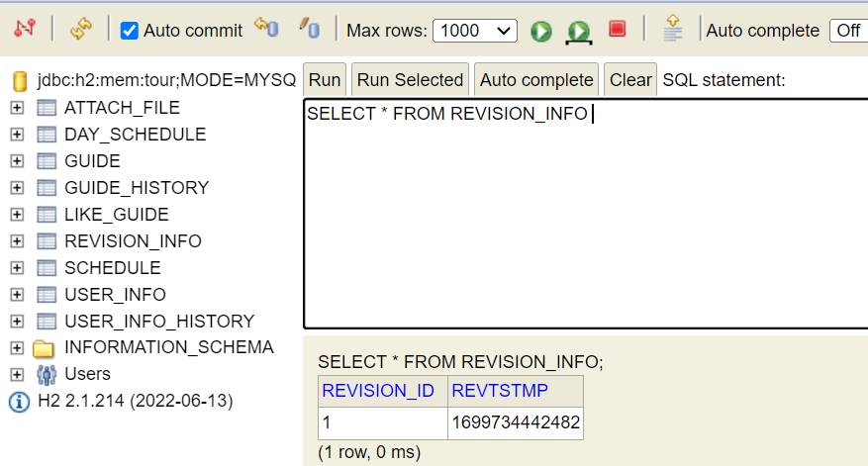Click the GUIDE_HISTORY table icon
868x466 pixels.
[x=47, y=188]
